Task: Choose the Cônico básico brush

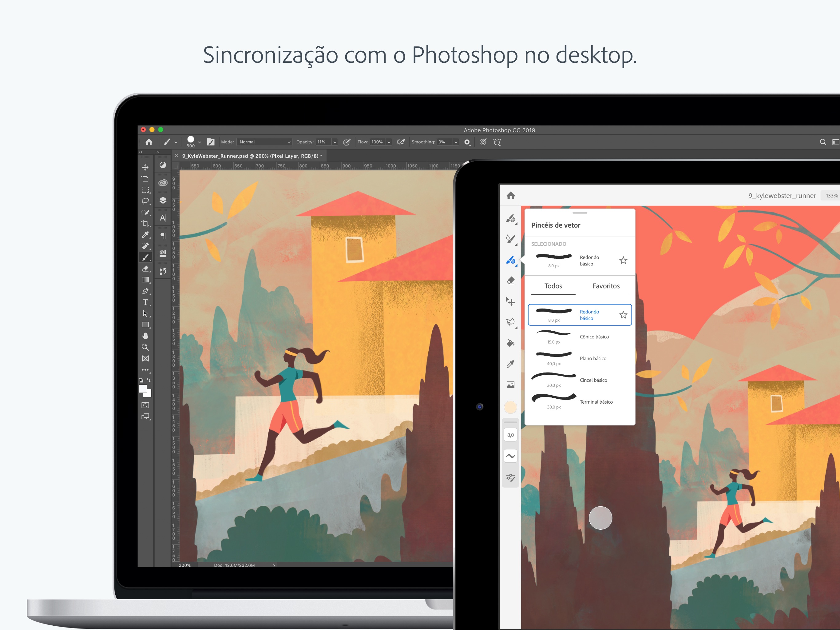Action: 580,337
